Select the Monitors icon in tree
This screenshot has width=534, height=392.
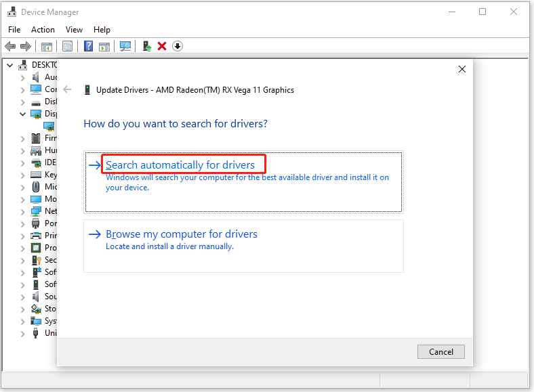(36, 199)
